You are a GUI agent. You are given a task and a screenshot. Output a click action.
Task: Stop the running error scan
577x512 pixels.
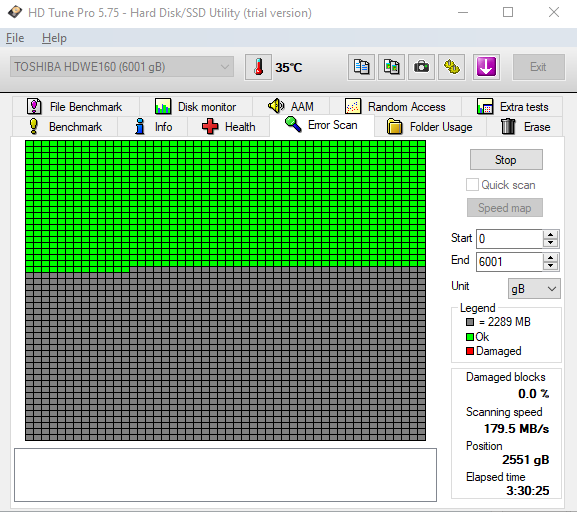[506, 160]
